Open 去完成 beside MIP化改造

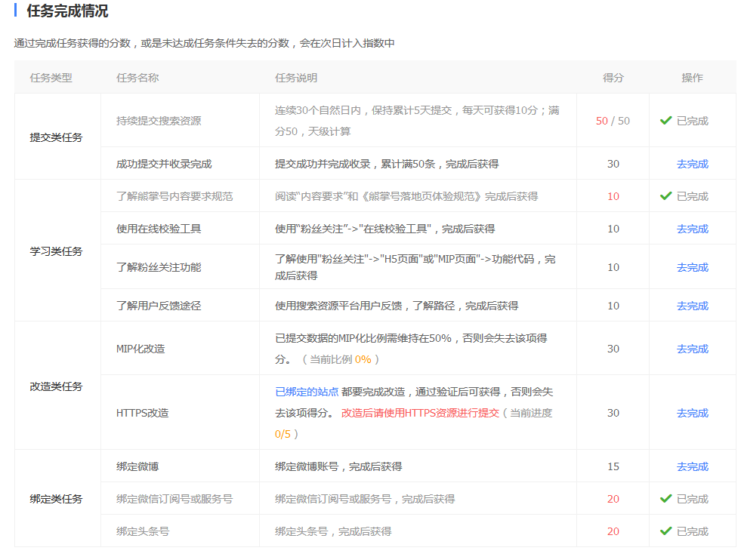pyautogui.click(x=693, y=349)
